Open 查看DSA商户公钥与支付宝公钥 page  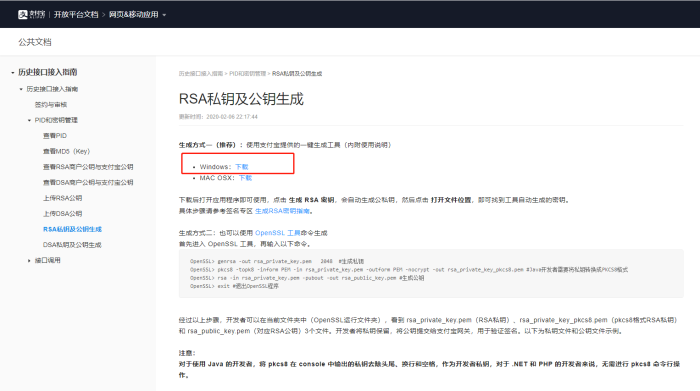pos(88,183)
